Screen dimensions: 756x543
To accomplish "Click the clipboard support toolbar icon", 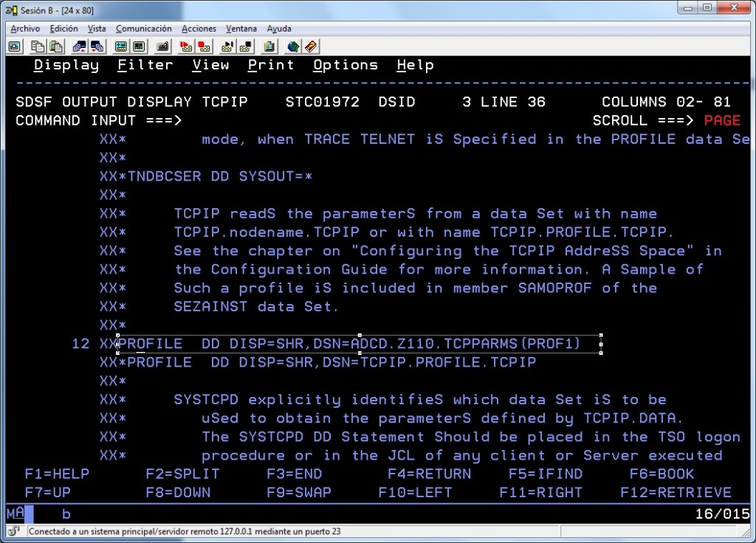I will click(x=269, y=46).
